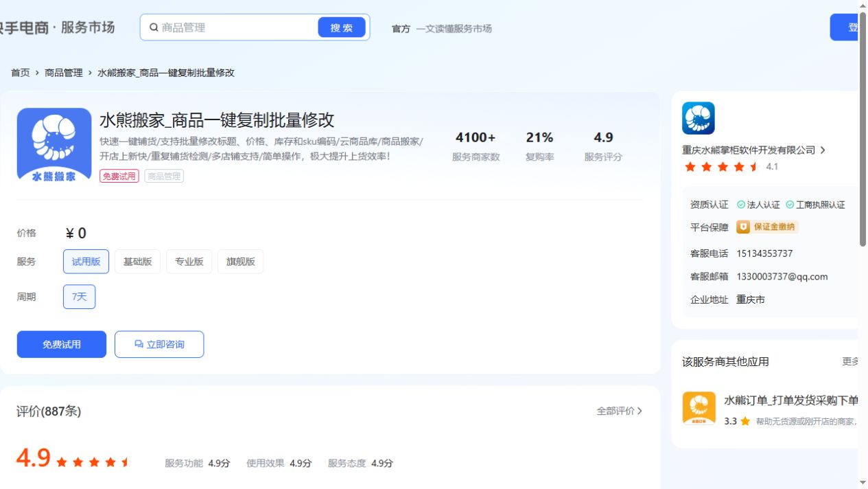Image resolution: width=868 pixels, height=489 pixels.
Task: Click the first star of company 4.1 rating
Action: (690, 167)
